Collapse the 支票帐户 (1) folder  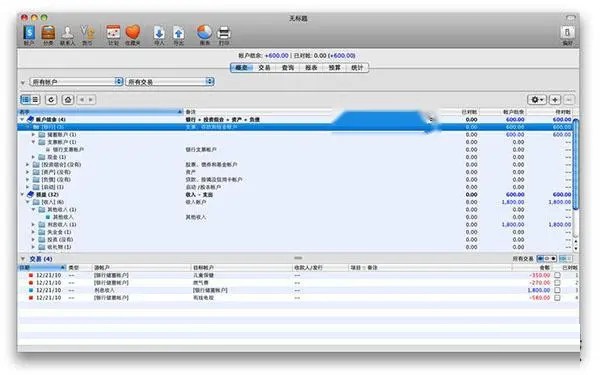click(33, 142)
